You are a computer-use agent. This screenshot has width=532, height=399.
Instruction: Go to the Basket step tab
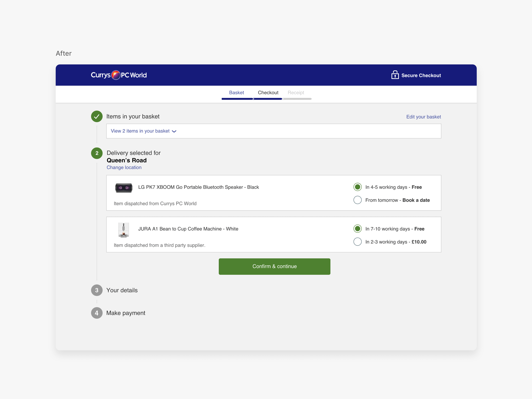[x=236, y=93]
